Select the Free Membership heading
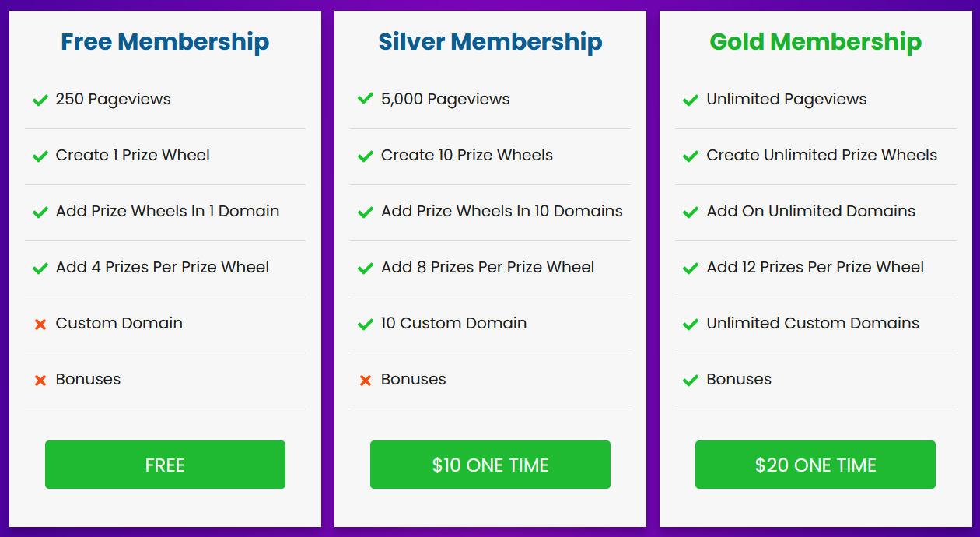The width and height of the screenshot is (980, 537). [165, 42]
